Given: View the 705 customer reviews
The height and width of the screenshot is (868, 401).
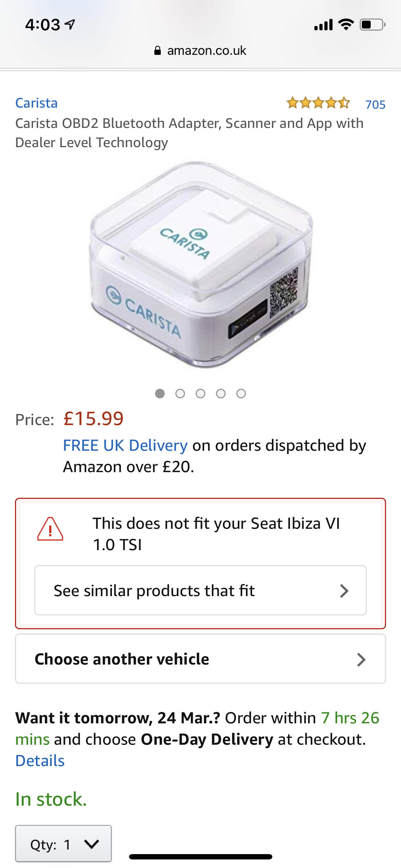Looking at the screenshot, I should click(x=375, y=104).
